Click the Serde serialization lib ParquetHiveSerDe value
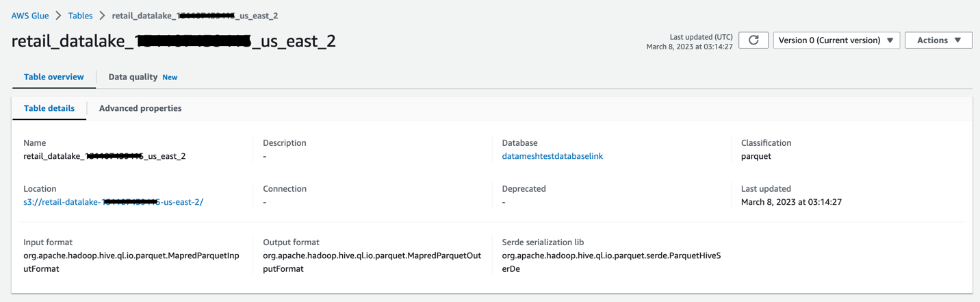 [x=610, y=262]
